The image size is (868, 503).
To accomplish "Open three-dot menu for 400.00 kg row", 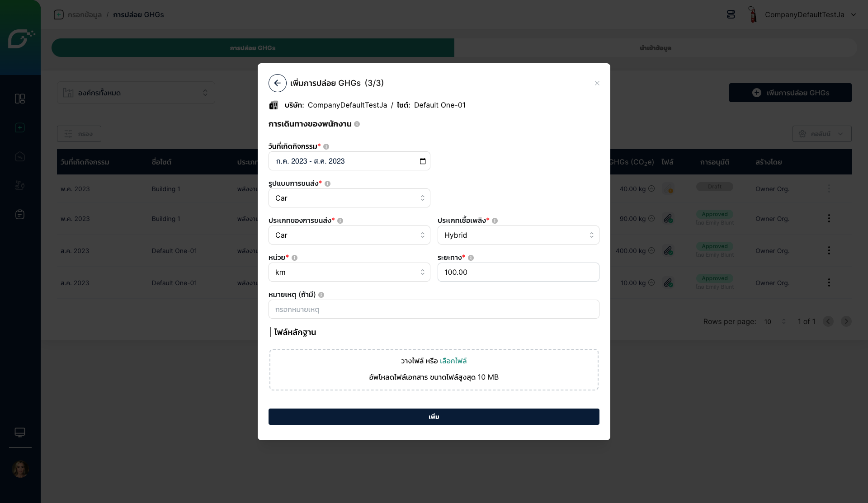I will point(829,251).
